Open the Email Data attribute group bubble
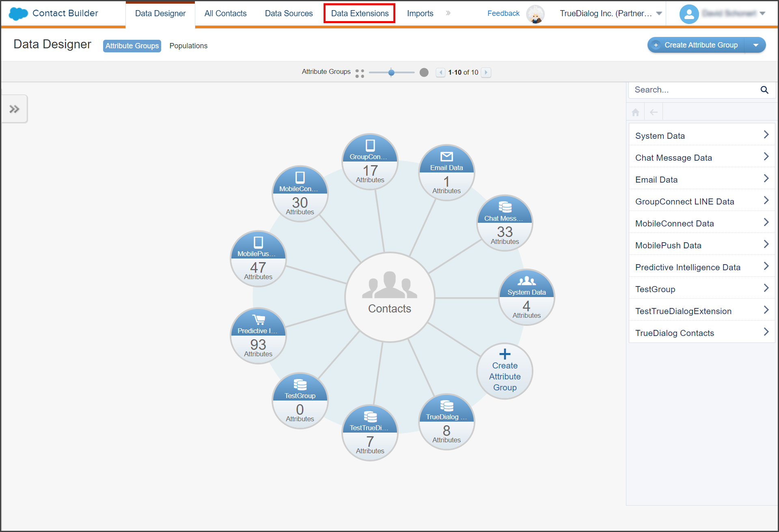Image resolution: width=779 pixels, height=532 pixels. (x=447, y=172)
